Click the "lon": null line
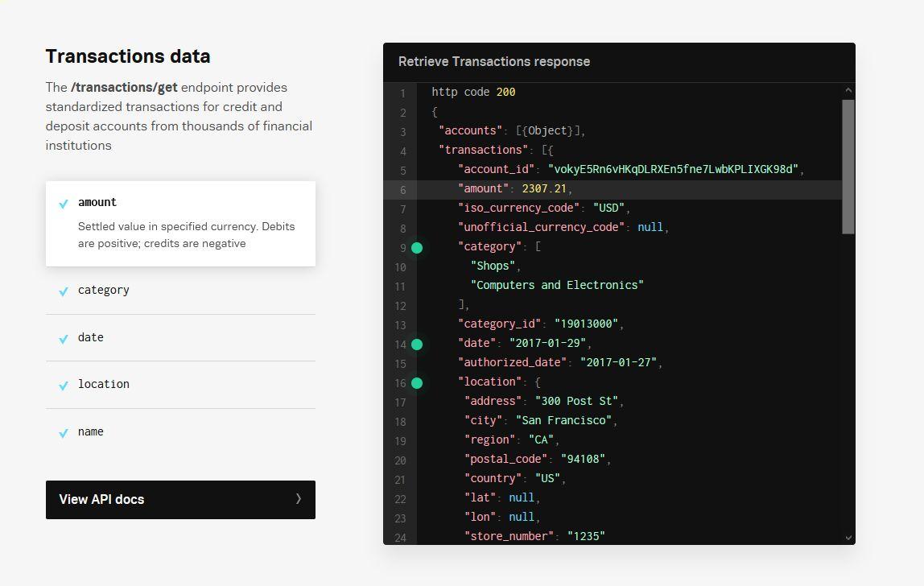Screen dimensions: 924x586 (x=502, y=518)
